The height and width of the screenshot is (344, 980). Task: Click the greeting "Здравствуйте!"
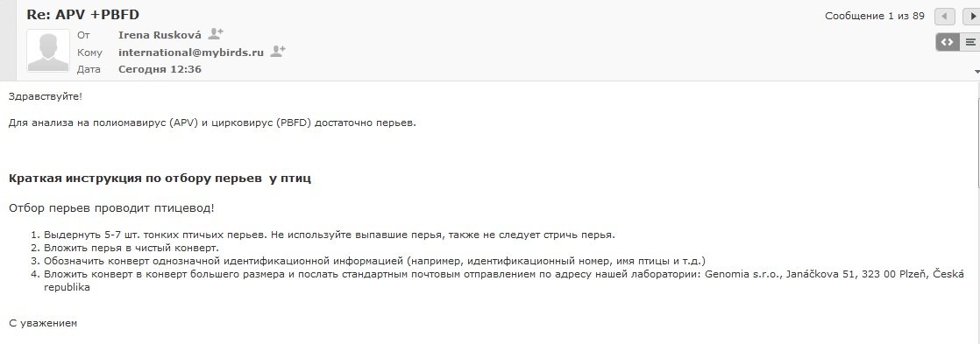tap(46, 97)
